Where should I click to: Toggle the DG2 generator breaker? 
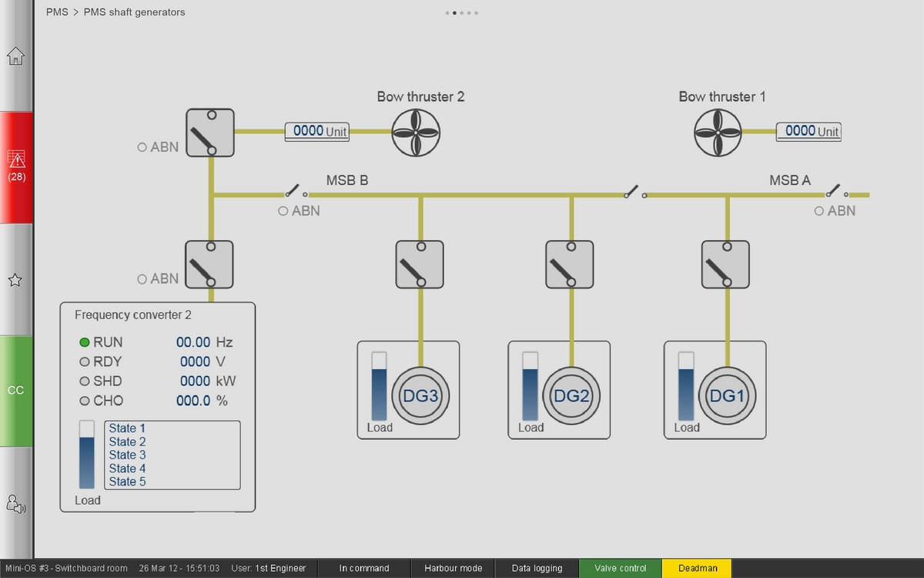click(570, 264)
